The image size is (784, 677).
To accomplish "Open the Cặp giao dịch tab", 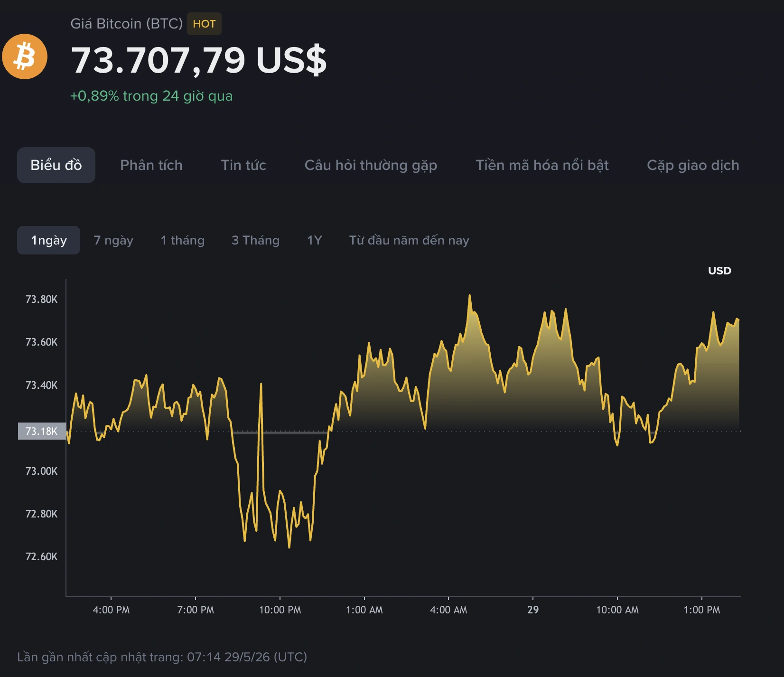I will click(x=693, y=165).
